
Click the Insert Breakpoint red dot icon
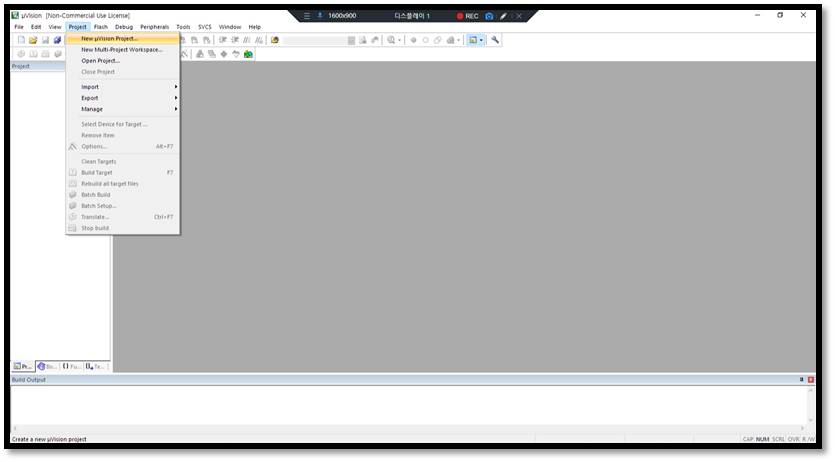click(413, 40)
